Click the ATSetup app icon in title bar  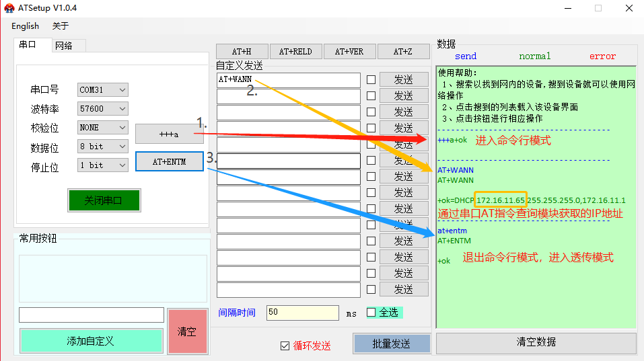tap(9, 8)
